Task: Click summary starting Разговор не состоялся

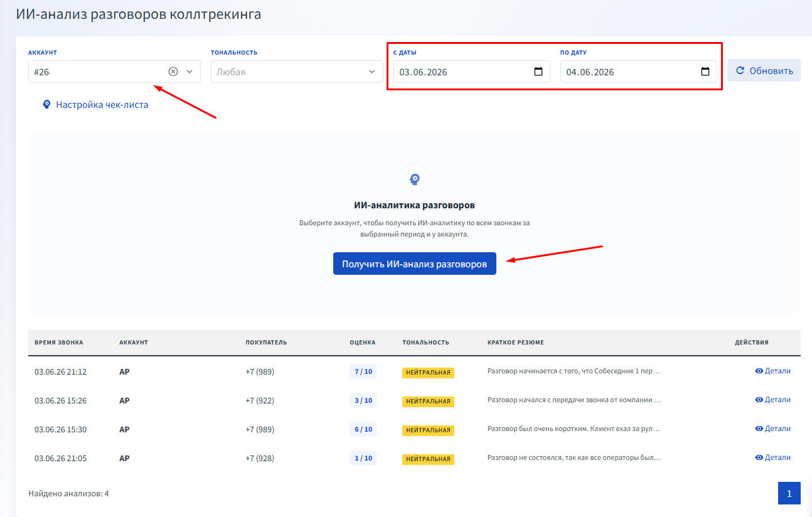Action: pos(574,457)
